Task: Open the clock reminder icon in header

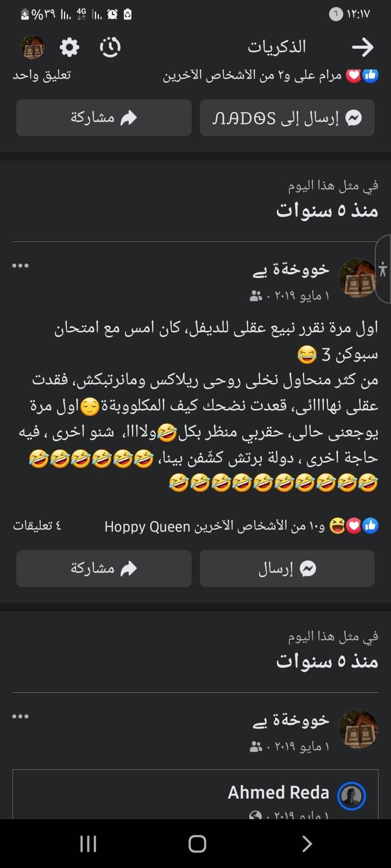Action: click(110, 48)
